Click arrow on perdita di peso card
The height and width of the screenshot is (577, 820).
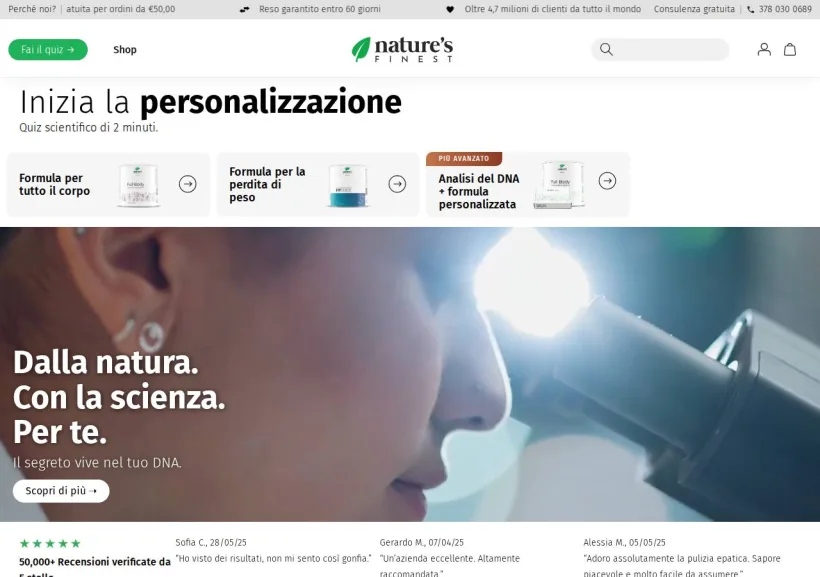(397, 184)
